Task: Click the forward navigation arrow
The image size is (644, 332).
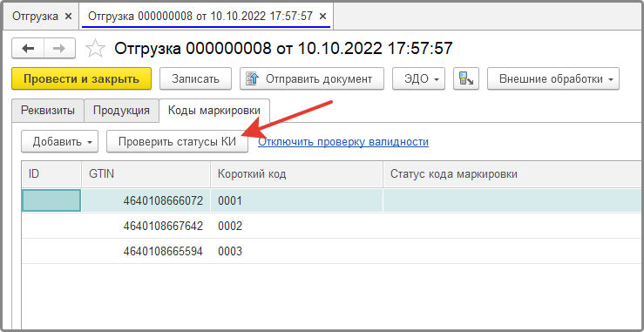Action: pos(59,49)
